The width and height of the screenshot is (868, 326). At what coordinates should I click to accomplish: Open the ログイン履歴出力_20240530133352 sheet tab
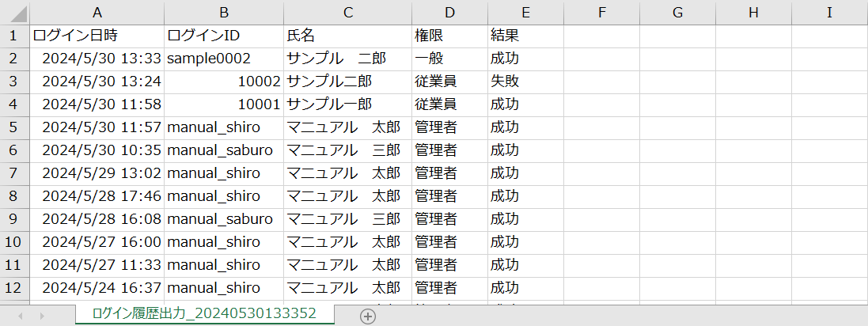coord(204,313)
